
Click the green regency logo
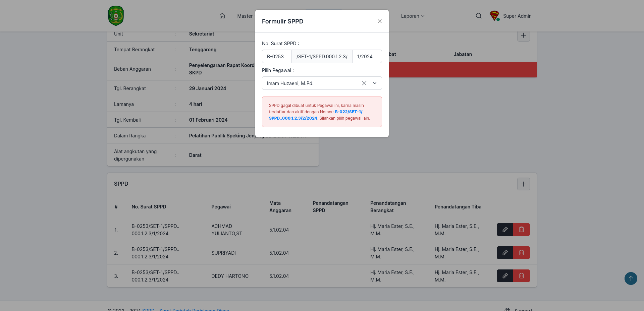116,16
